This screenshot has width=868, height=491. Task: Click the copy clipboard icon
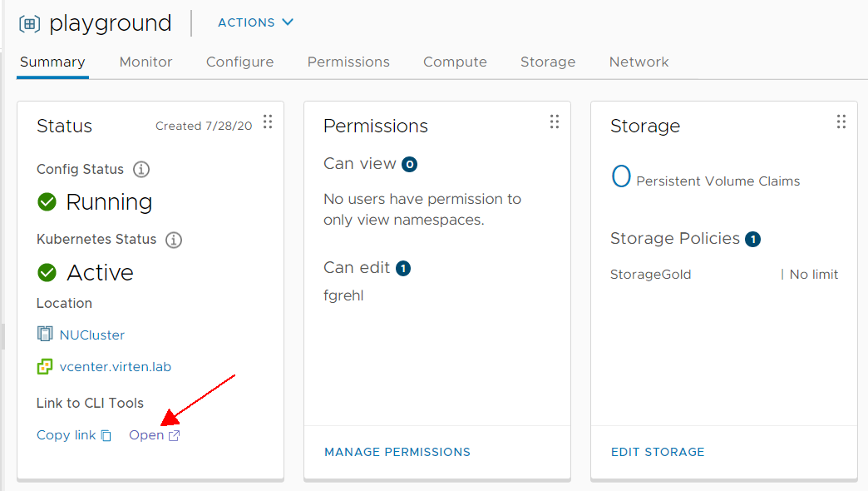(x=106, y=436)
